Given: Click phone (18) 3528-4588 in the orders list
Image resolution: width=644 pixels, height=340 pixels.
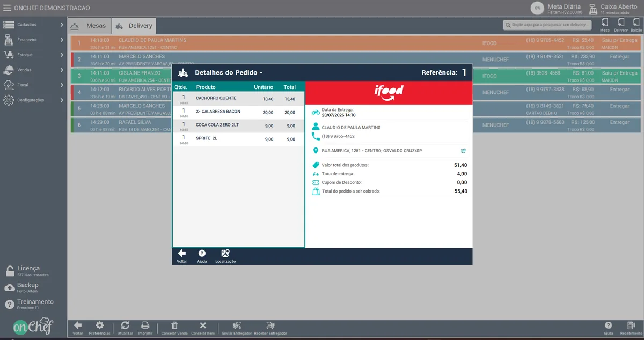Looking at the screenshot, I should click(543, 73).
